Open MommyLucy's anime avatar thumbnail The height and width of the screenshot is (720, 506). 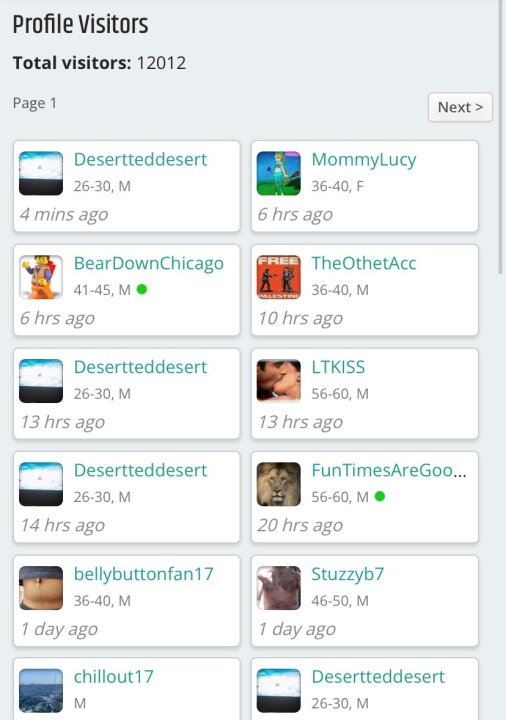278,173
